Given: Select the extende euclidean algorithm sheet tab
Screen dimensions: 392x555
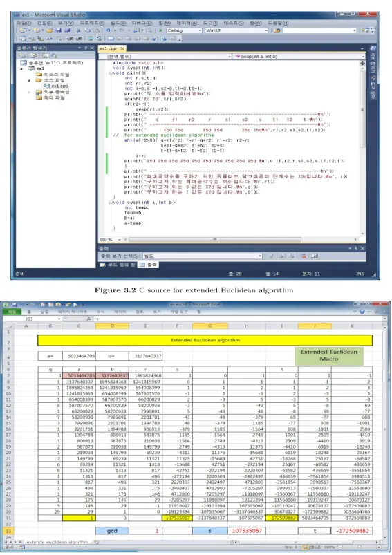Looking at the screenshot, I should (x=57, y=542).
